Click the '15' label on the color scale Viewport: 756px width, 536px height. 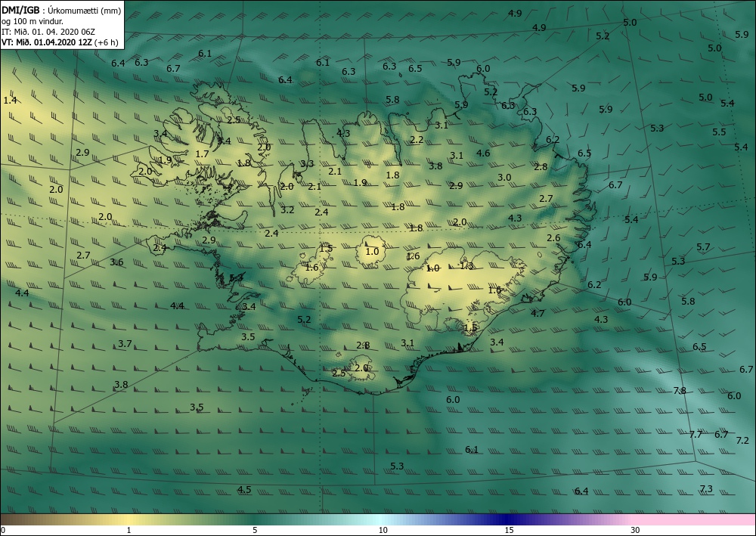(x=509, y=530)
